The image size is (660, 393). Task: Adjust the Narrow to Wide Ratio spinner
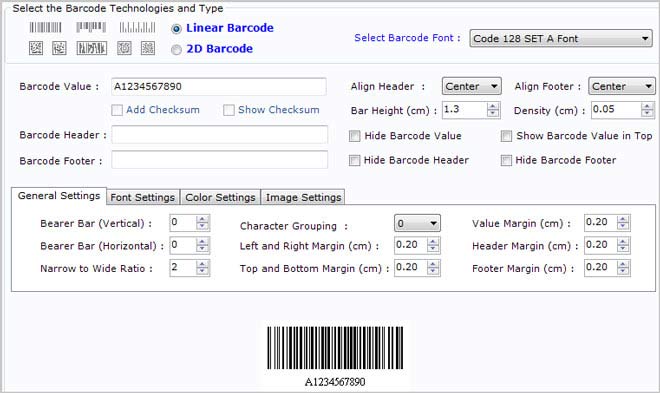click(x=202, y=268)
